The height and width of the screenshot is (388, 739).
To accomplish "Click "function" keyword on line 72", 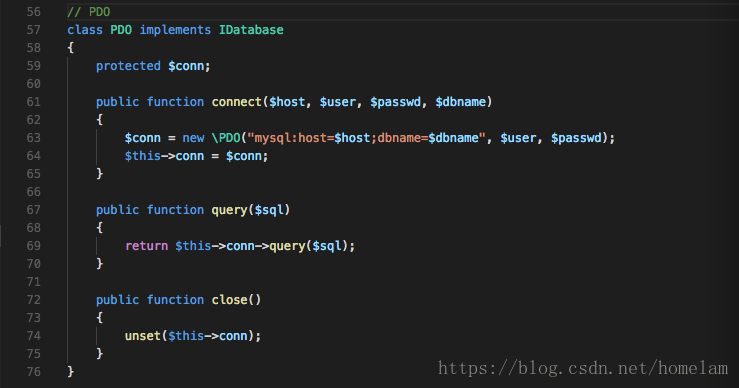I will click(175, 300).
